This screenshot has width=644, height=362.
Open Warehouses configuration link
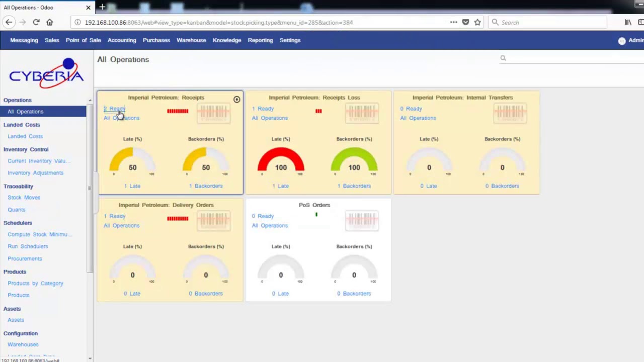pos(23,344)
